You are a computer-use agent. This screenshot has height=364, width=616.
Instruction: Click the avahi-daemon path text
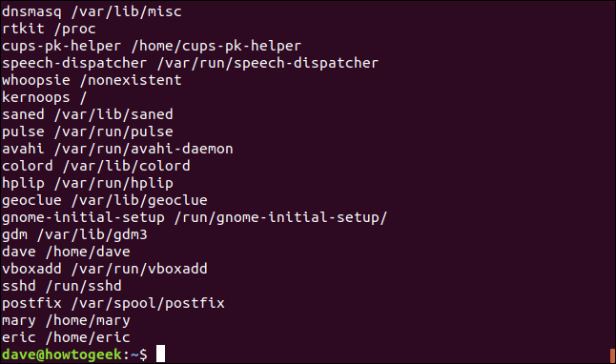coord(144,149)
